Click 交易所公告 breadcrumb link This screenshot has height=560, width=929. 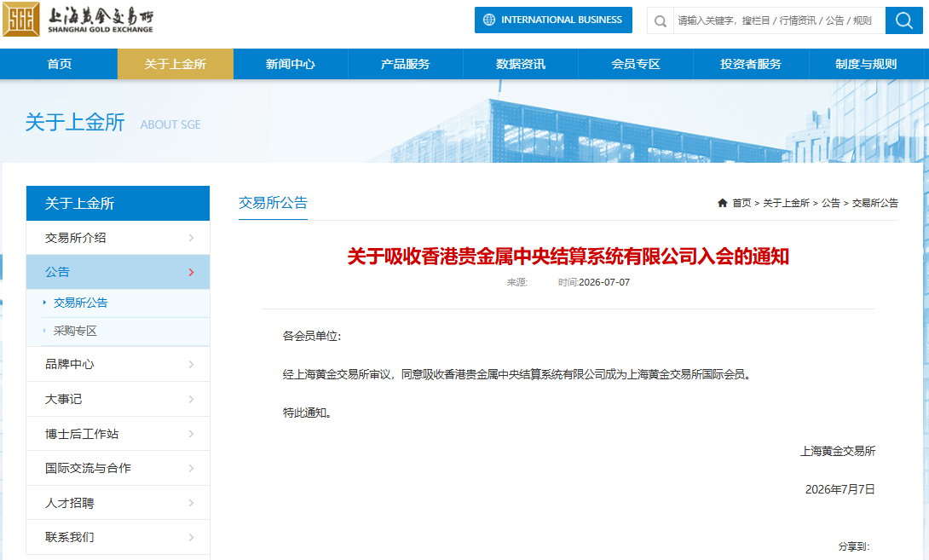875,203
